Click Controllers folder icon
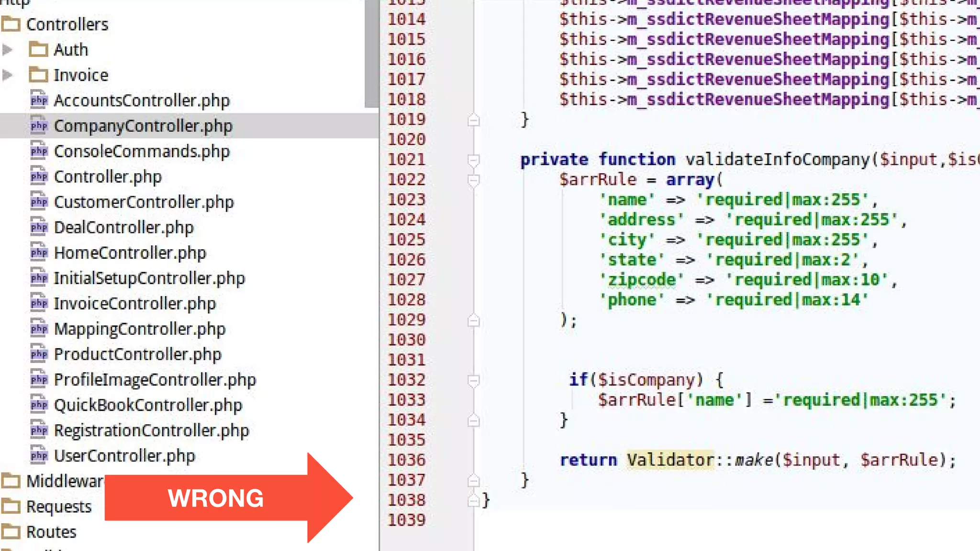The image size is (980, 551). [11, 24]
